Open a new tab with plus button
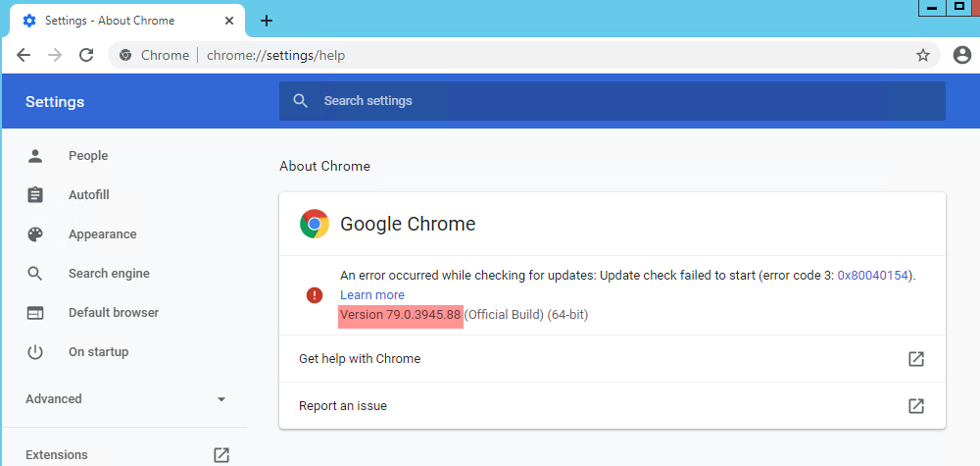The width and height of the screenshot is (980, 466). coord(267,21)
